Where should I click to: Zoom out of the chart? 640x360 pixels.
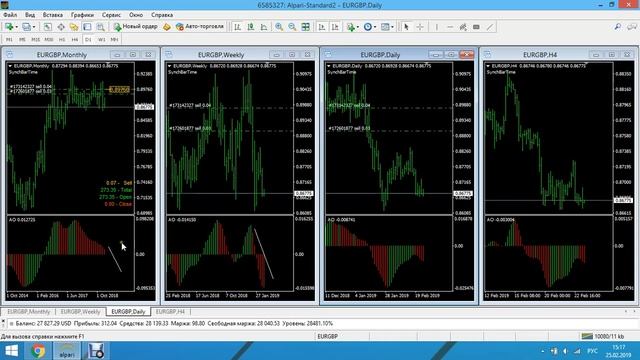point(292,27)
